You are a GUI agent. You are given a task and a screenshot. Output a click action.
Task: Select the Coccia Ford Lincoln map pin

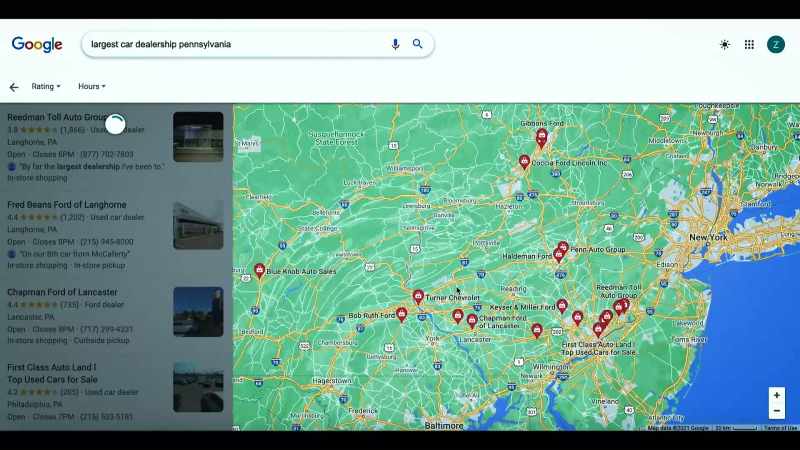coord(524,162)
